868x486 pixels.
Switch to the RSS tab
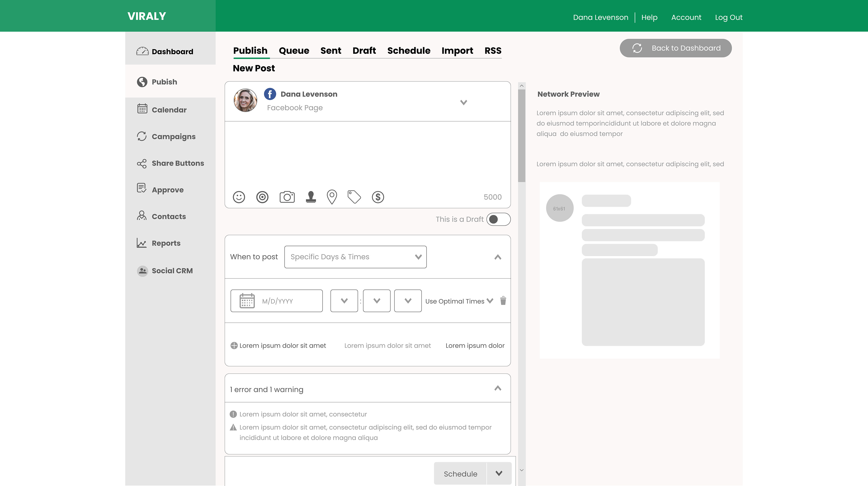pos(493,51)
